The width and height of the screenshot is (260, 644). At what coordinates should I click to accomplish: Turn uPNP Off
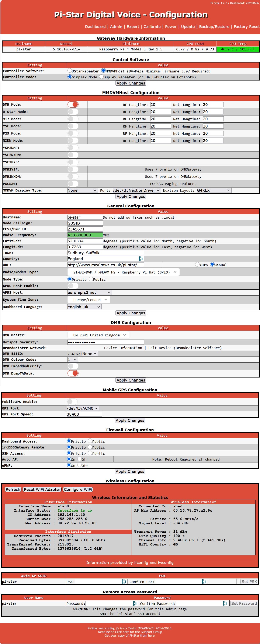click(x=79, y=465)
